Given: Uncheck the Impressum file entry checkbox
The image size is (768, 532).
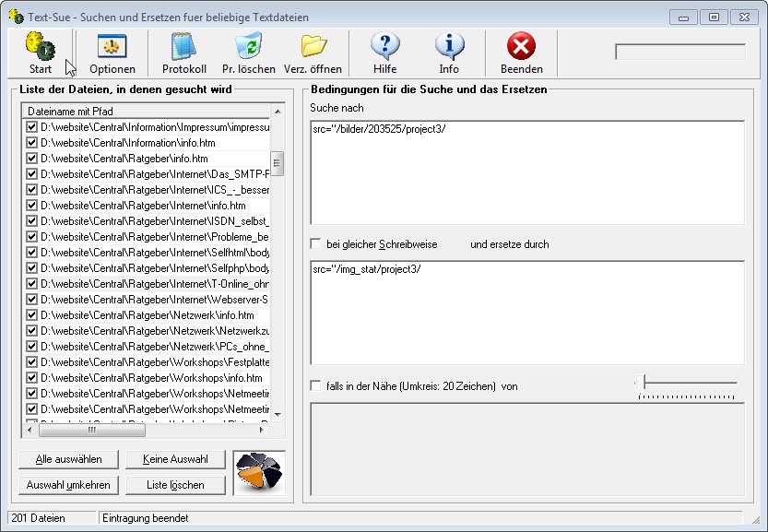Looking at the screenshot, I should 31,127.
